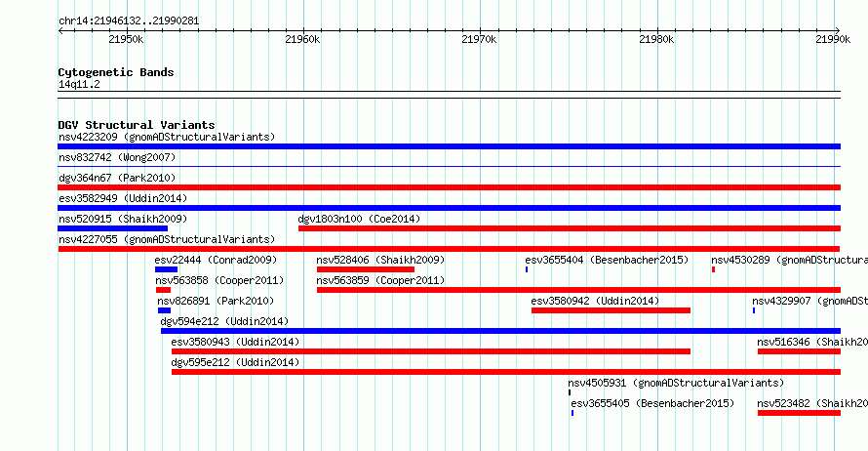Select the 14q11.2 band label
The image size is (868, 451).
[x=79, y=84]
